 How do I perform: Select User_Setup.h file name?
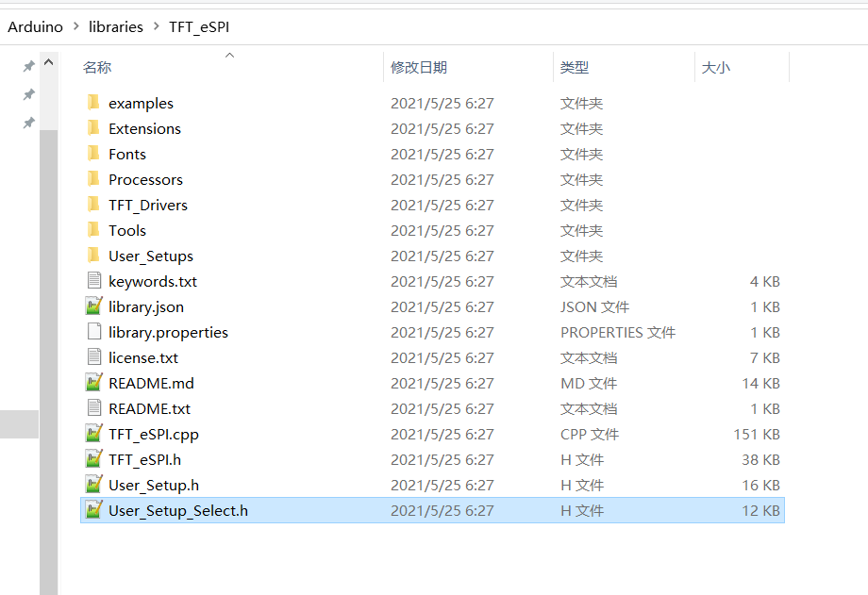pos(154,486)
